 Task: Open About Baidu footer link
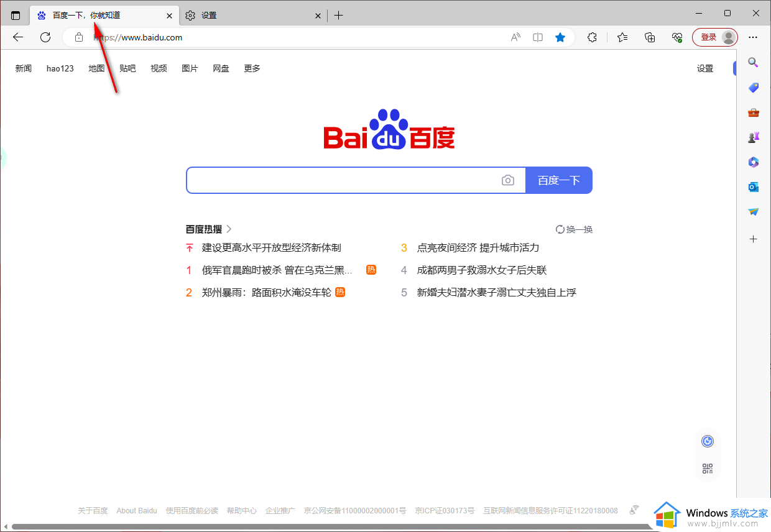point(137,510)
